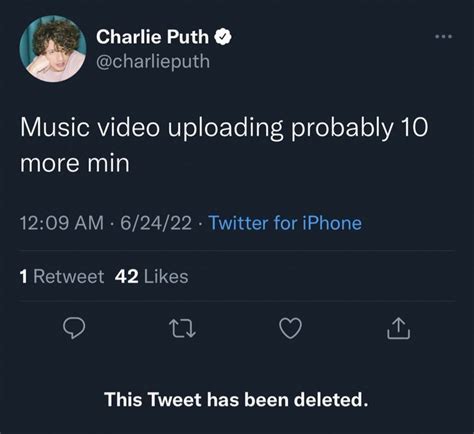Click the verified checkmark badge
474x434 pixels.
click(x=223, y=37)
